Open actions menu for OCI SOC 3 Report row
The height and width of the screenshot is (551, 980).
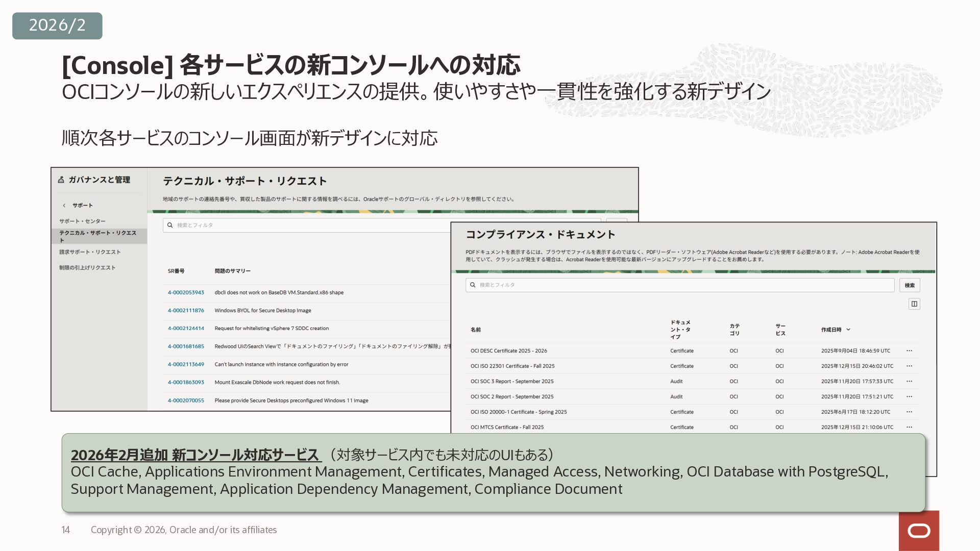pos(909,382)
